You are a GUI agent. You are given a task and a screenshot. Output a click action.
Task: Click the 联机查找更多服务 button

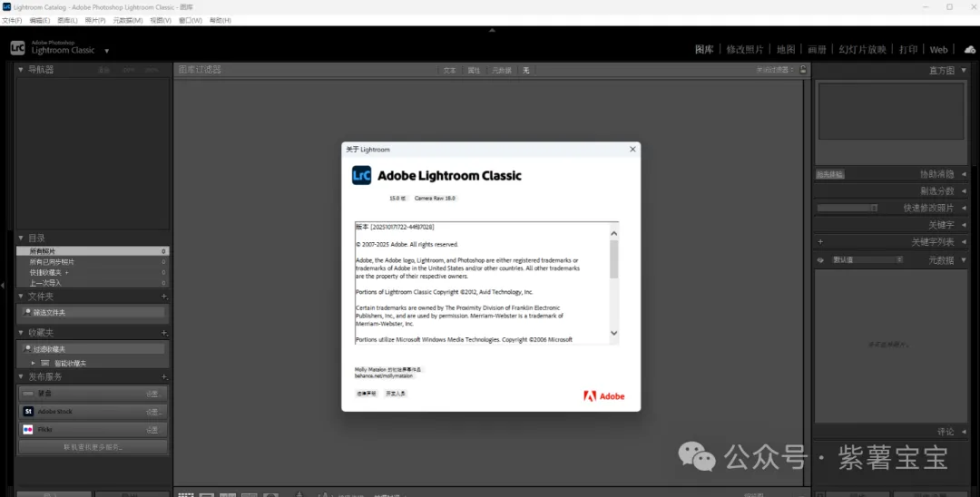(93, 447)
